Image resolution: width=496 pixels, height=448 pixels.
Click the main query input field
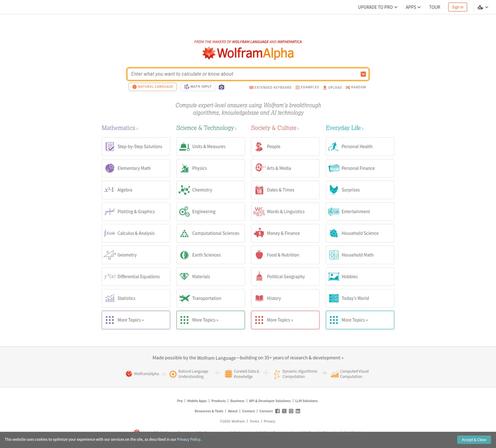tap(244, 74)
